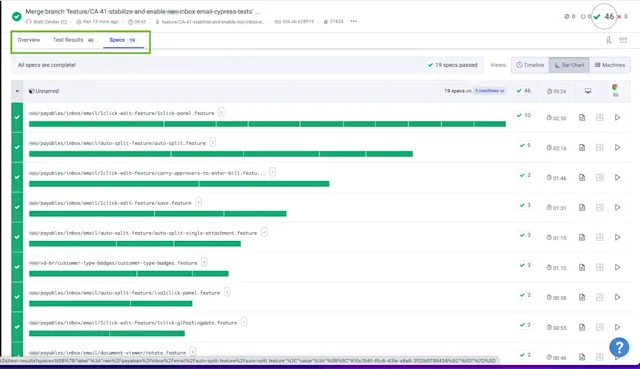Open the auto-split.feature spec link
The image size is (640, 369).
[118, 143]
